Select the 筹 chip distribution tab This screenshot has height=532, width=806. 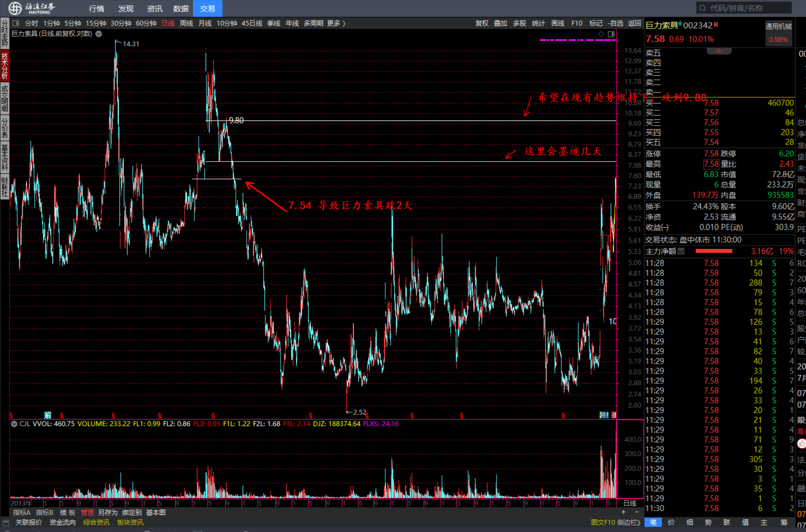tap(784, 523)
